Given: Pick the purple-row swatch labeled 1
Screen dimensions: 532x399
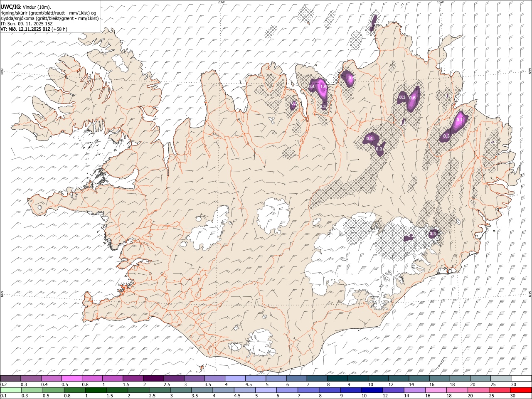Looking at the screenshot, I should pyautogui.click(x=113, y=378).
